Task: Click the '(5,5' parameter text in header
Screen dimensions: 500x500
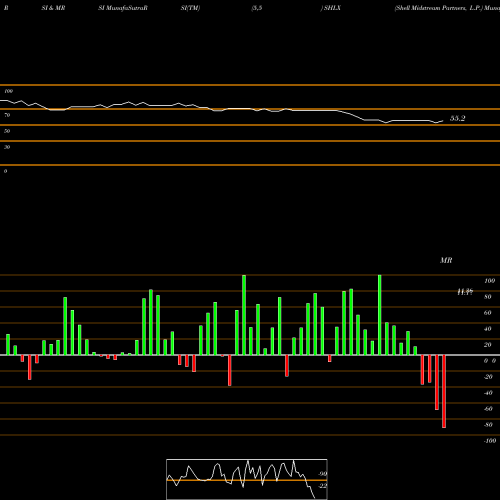Action: point(257,8)
